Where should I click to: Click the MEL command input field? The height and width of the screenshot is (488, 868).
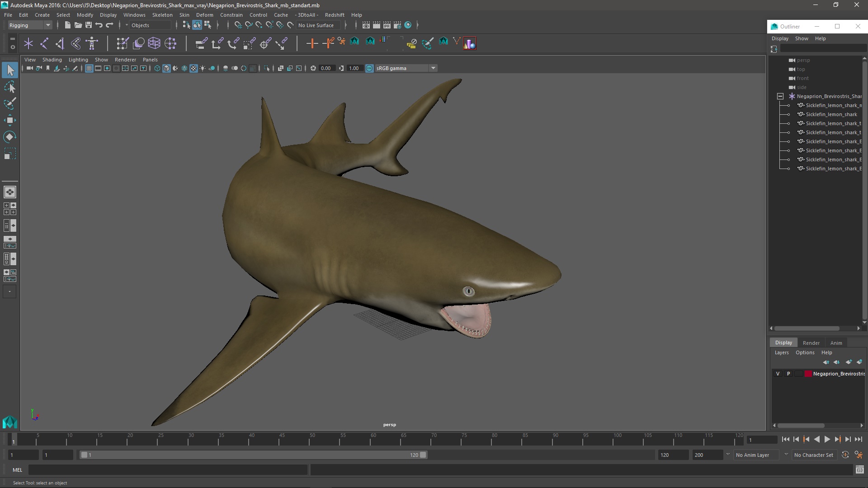(x=168, y=470)
